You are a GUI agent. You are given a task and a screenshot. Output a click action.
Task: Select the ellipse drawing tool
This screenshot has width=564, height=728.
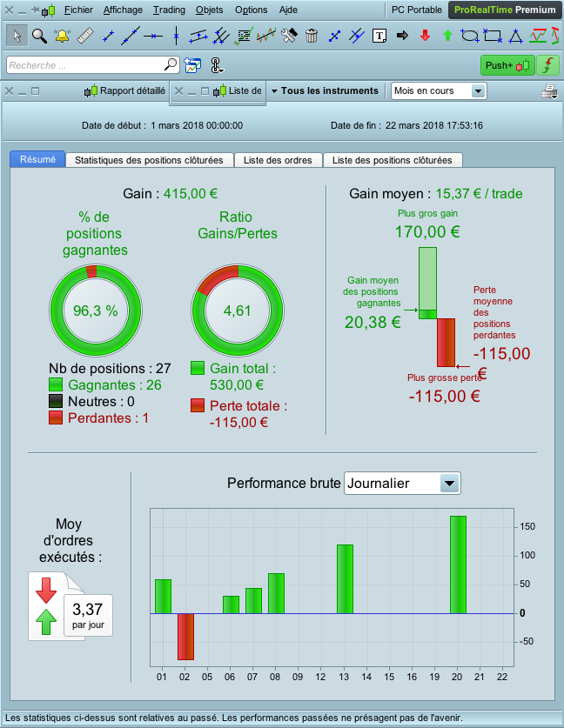pos(470,36)
